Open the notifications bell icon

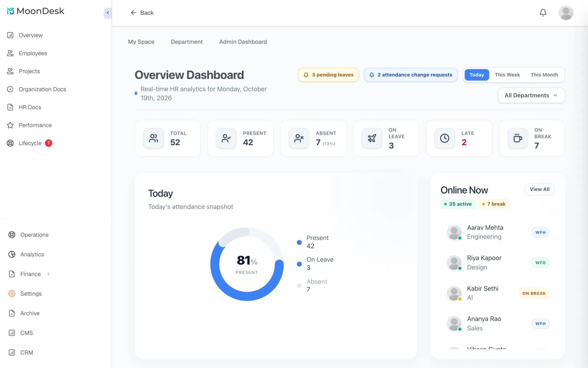pos(543,13)
